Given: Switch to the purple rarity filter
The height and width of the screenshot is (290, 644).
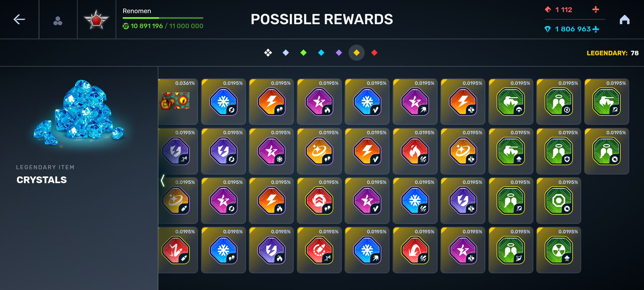Looking at the screenshot, I should (339, 52).
